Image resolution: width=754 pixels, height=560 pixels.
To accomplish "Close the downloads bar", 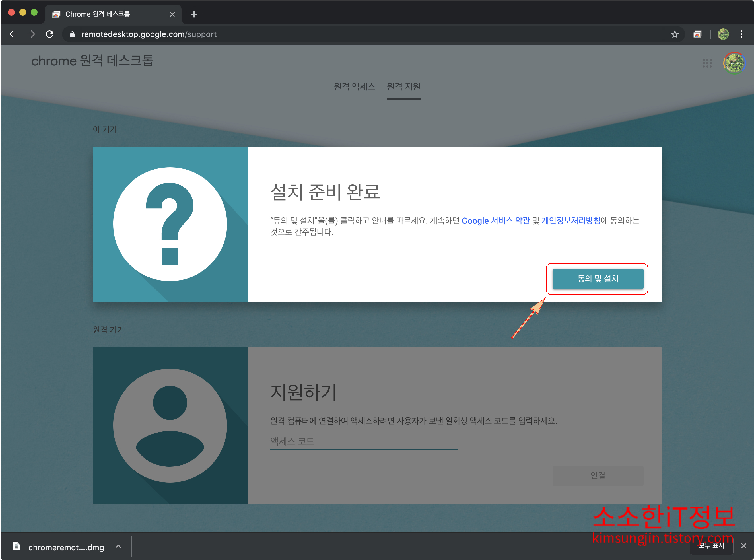I will coord(743,546).
